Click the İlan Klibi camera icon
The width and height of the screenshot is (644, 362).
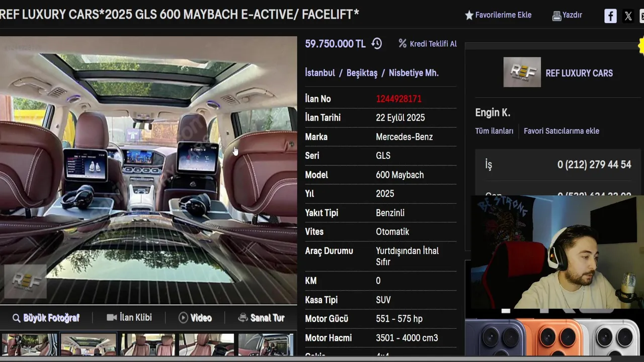[112, 318]
